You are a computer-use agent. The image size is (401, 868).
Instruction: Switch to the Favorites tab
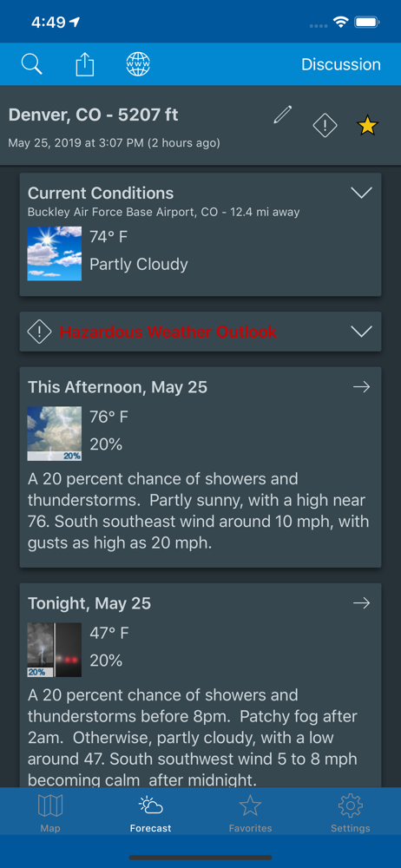coord(250,812)
